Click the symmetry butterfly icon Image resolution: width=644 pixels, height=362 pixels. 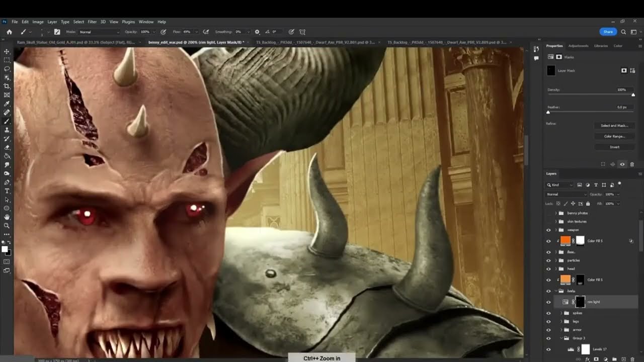click(302, 32)
